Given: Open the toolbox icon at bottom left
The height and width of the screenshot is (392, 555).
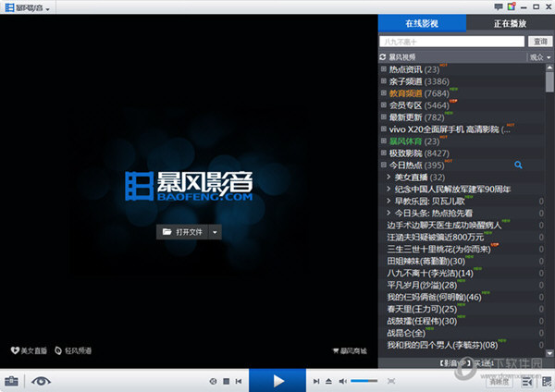Looking at the screenshot, I should tap(11, 381).
